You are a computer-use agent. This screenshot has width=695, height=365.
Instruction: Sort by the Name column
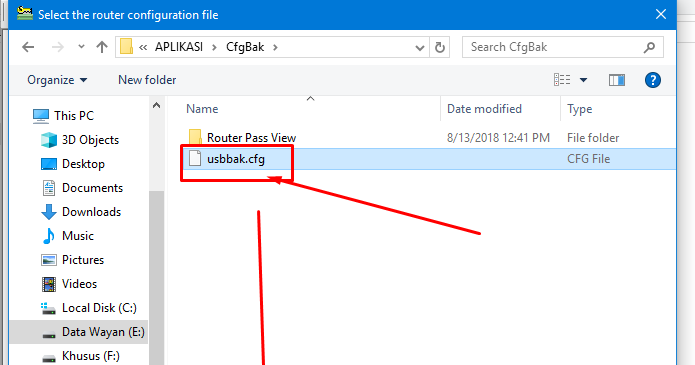coord(202,109)
